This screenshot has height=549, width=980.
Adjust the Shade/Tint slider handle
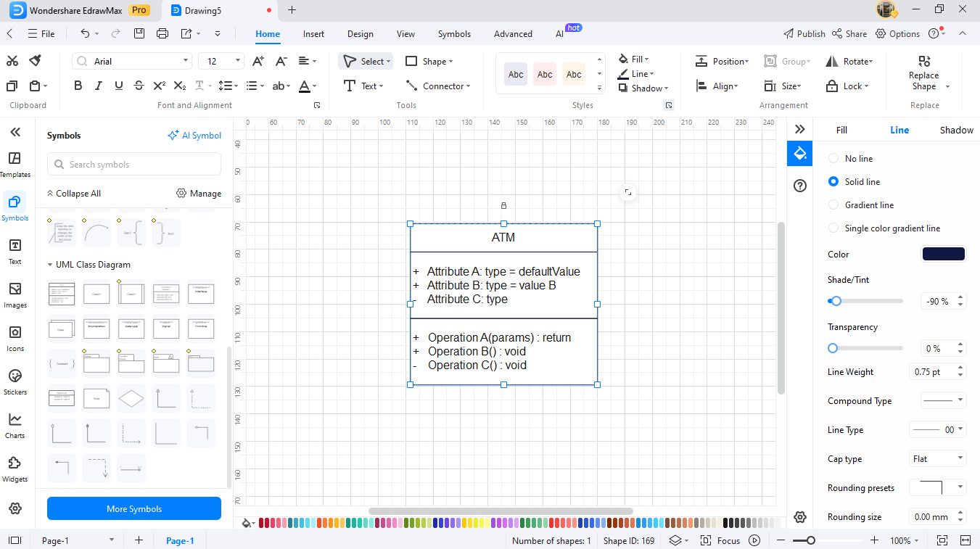pyautogui.click(x=836, y=301)
